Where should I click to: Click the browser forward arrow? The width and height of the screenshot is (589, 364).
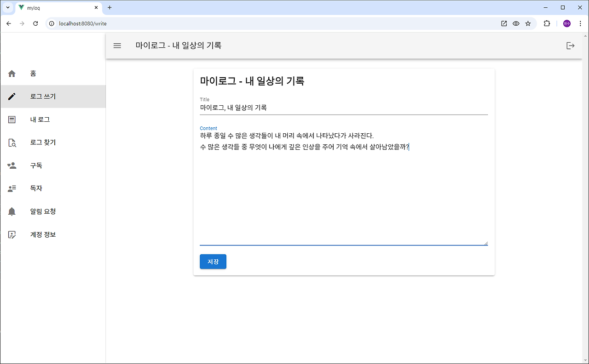pos(22,23)
